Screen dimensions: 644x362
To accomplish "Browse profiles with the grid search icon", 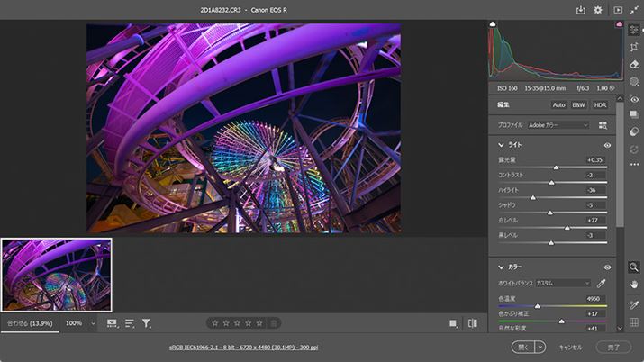I will point(603,125).
